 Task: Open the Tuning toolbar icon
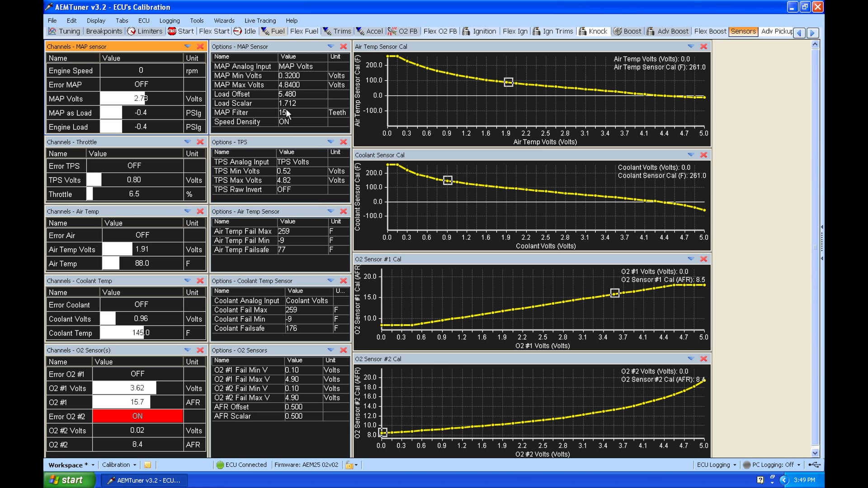(64, 31)
